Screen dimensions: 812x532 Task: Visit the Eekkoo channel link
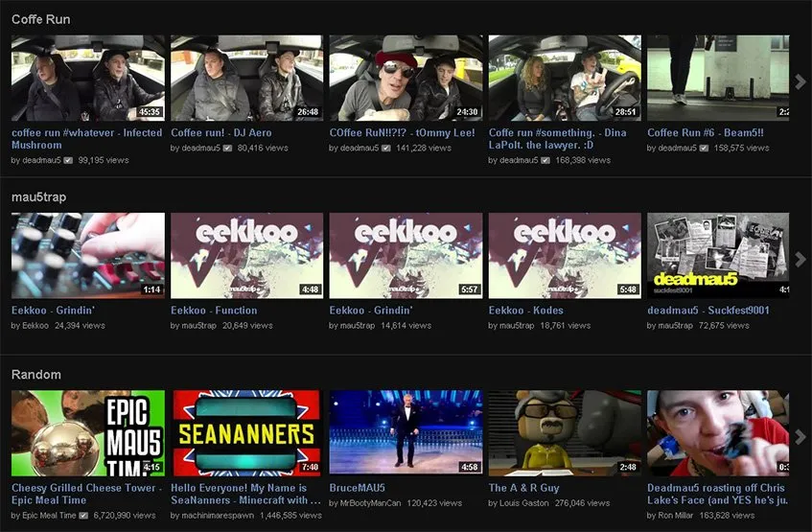pyautogui.click(x=35, y=326)
